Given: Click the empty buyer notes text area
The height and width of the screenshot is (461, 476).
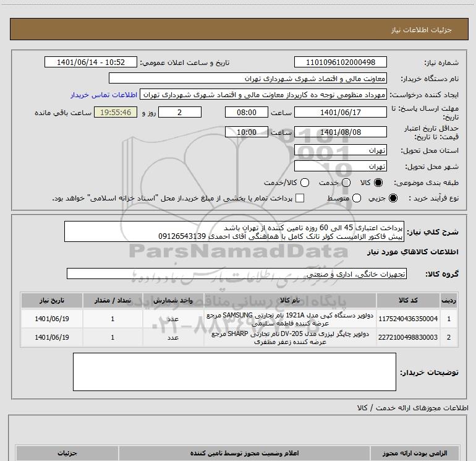Looking at the screenshot, I should [234, 372].
